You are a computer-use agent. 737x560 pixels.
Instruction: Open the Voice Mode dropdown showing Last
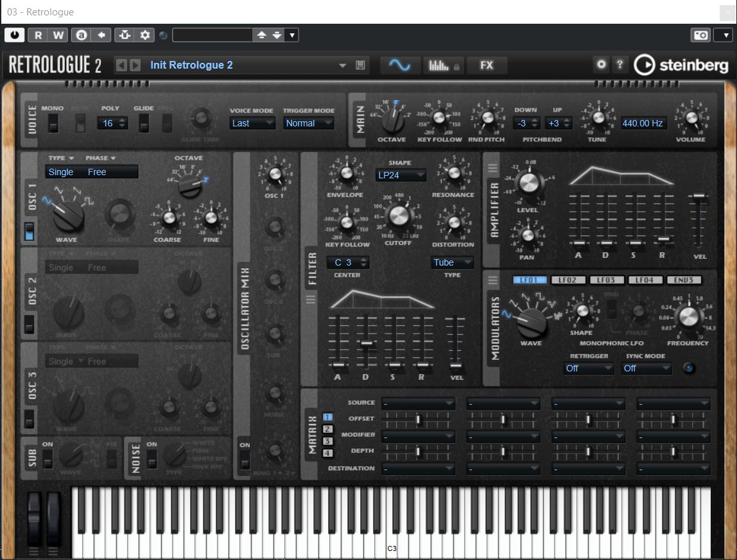pos(252,123)
